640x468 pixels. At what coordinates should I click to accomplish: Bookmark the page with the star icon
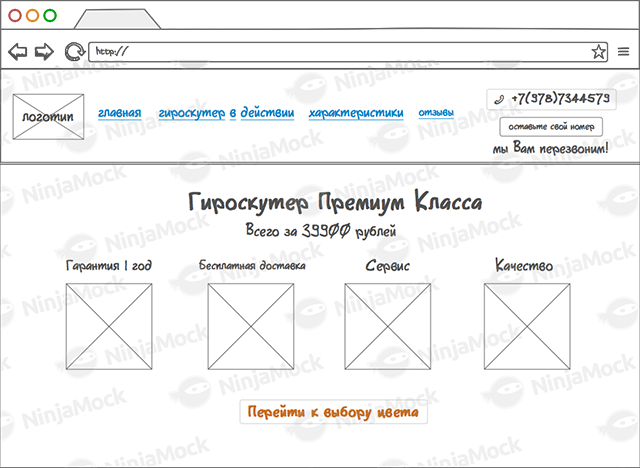[598, 52]
